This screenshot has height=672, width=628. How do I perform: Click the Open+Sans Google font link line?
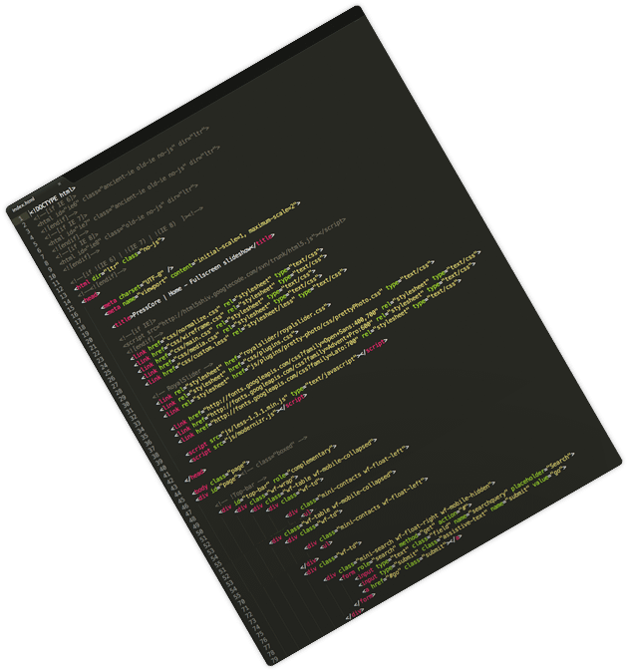(x=326, y=341)
